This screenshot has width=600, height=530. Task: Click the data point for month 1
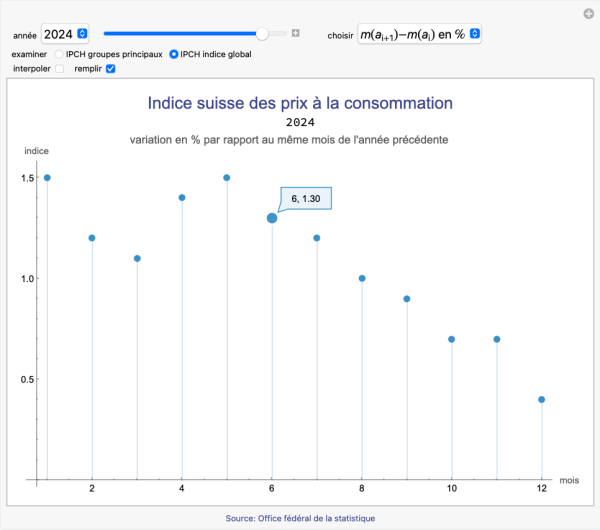pyautogui.click(x=47, y=178)
